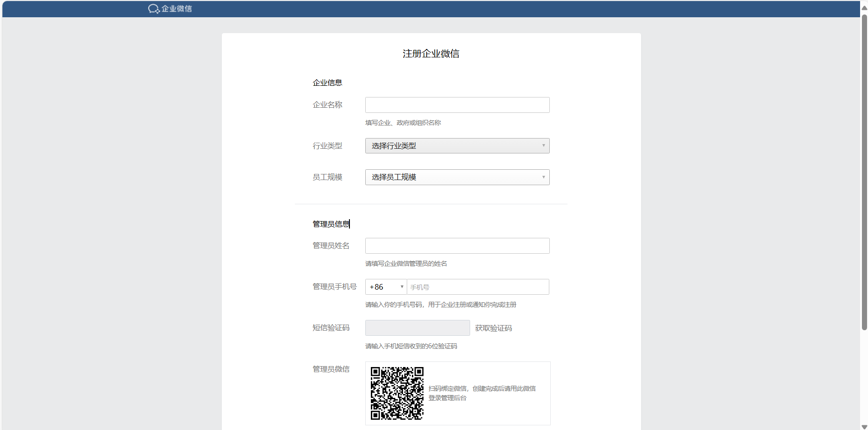Open the +86 country code dropdown
The width and height of the screenshot is (868, 430).
pos(386,287)
